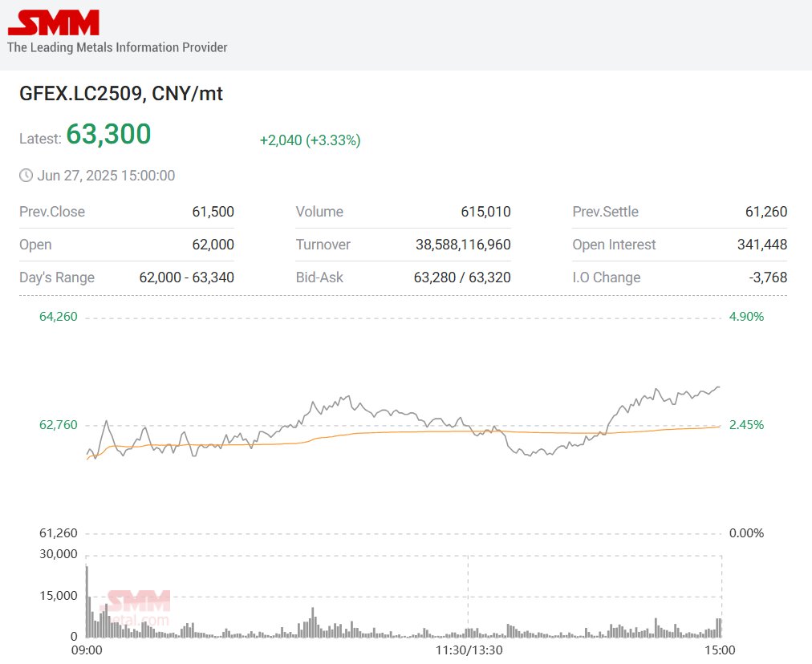812x664 pixels.
Task: Click the 11:30/13:30 time axis label
Action: (469, 650)
